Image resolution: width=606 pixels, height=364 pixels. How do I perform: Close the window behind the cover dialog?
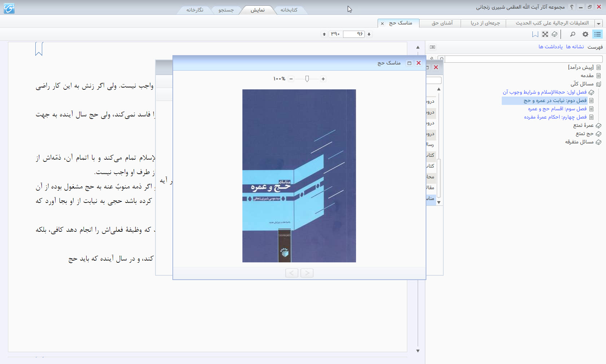pos(436,67)
